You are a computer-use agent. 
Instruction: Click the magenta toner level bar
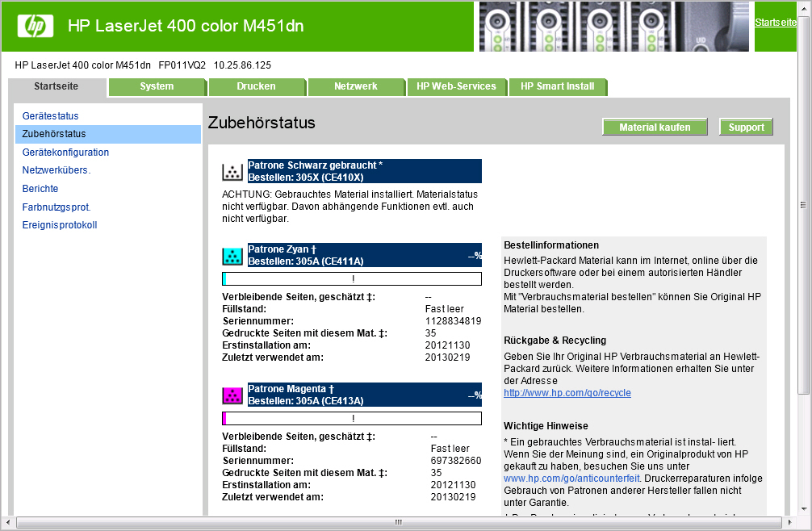coord(352,418)
